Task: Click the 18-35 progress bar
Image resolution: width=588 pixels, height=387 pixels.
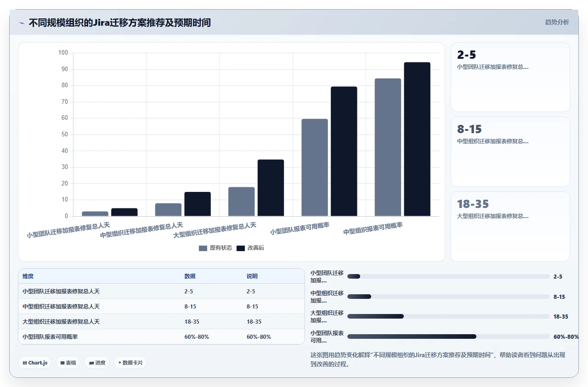Action: pos(448,316)
